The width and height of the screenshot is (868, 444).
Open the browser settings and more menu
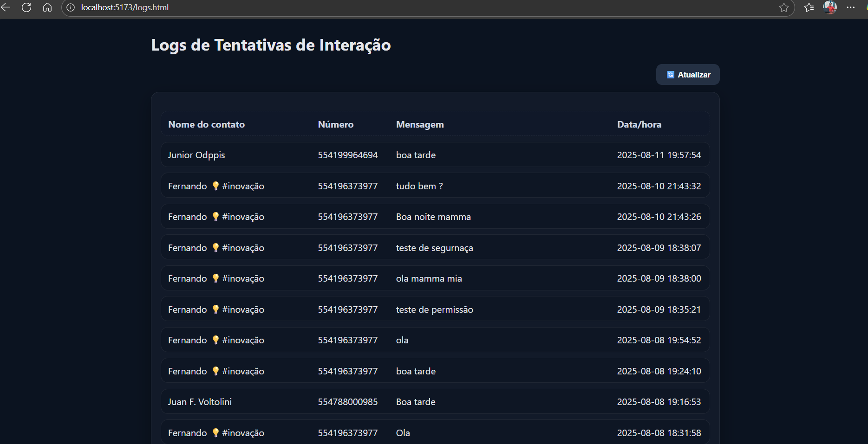click(851, 7)
